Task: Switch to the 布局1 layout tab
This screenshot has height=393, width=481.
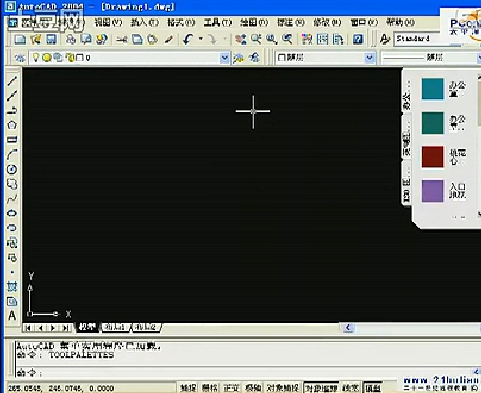Action: point(115,327)
